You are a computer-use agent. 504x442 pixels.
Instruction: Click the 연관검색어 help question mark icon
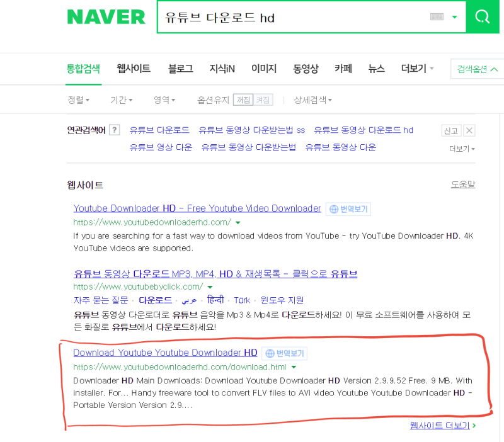click(x=115, y=130)
